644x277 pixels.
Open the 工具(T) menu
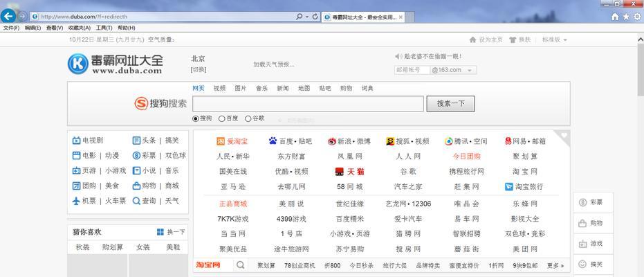pos(104,28)
